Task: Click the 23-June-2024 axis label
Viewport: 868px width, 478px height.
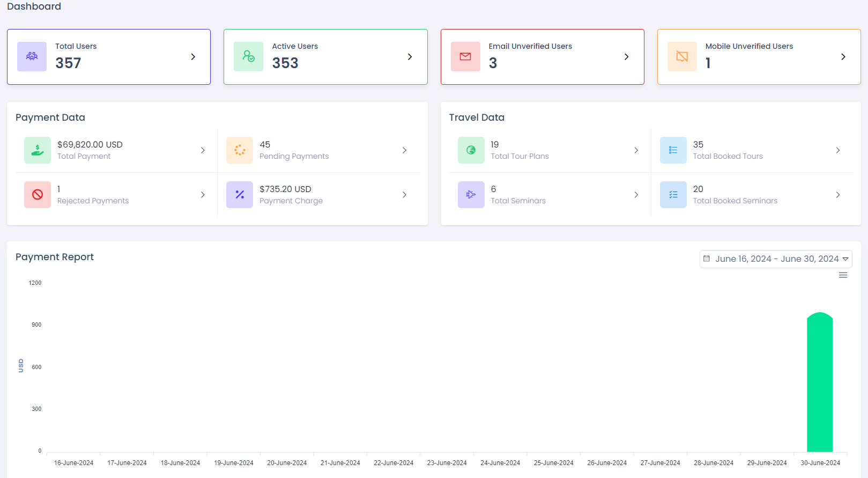Action: (447, 463)
